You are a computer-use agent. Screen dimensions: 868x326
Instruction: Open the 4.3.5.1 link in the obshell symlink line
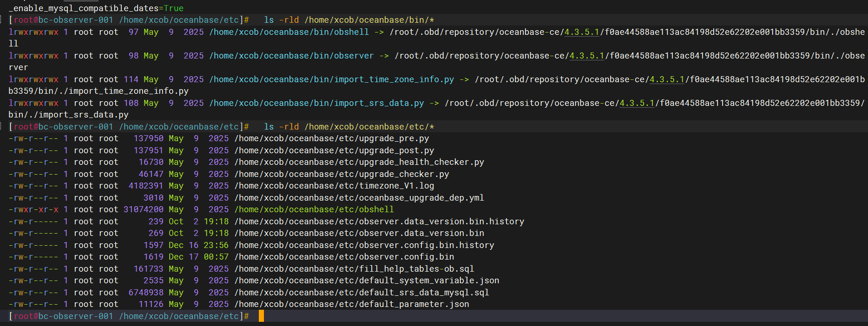click(581, 32)
